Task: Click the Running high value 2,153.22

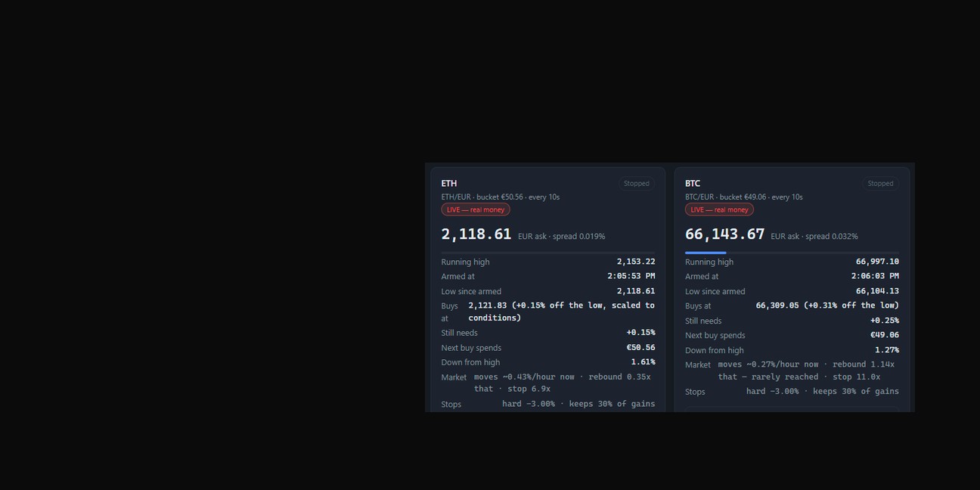Action: (636, 262)
